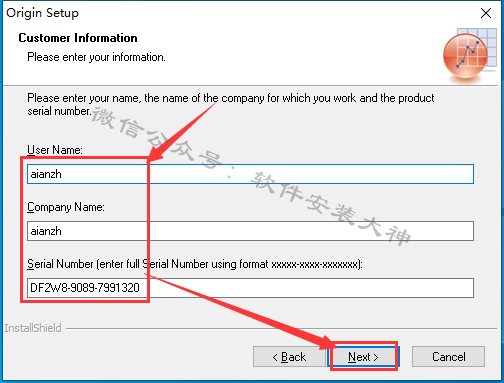Click the Origin graph logo icon
Viewport: 504px width, 383px height.
pos(470,56)
